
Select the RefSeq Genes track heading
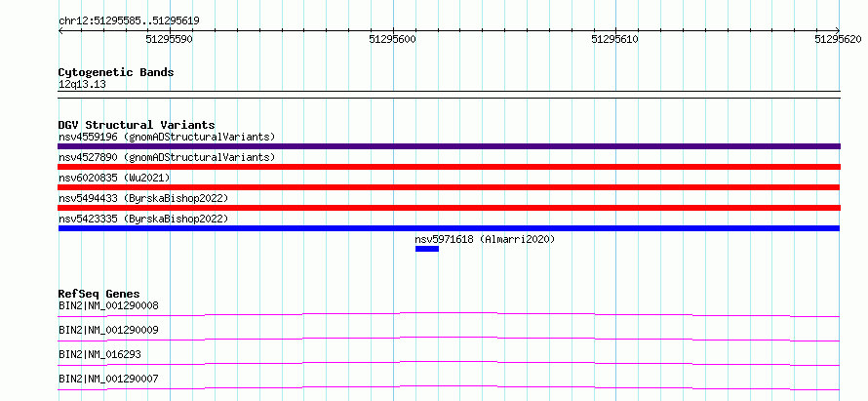pos(99,294)
